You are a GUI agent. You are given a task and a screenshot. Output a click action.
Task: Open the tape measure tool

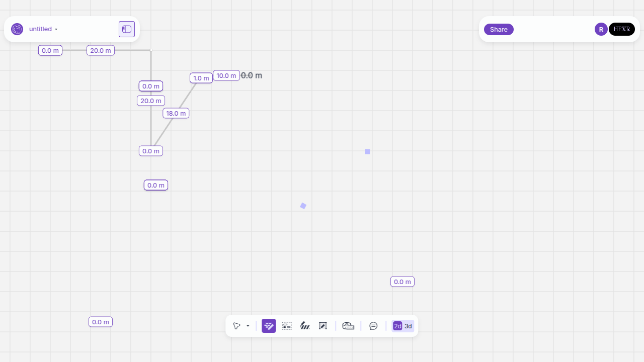pos(348,326)
